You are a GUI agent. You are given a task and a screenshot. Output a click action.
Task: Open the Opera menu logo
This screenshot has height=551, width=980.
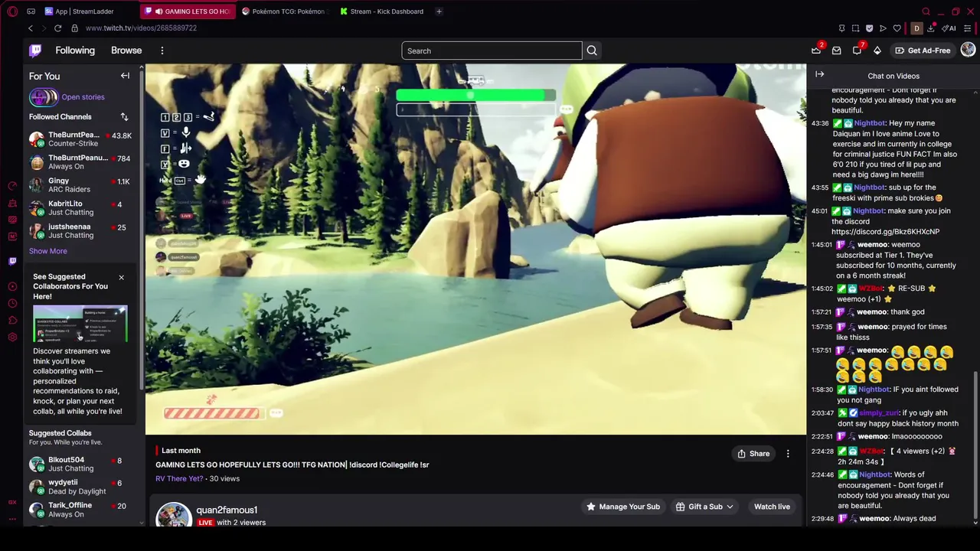12,11
